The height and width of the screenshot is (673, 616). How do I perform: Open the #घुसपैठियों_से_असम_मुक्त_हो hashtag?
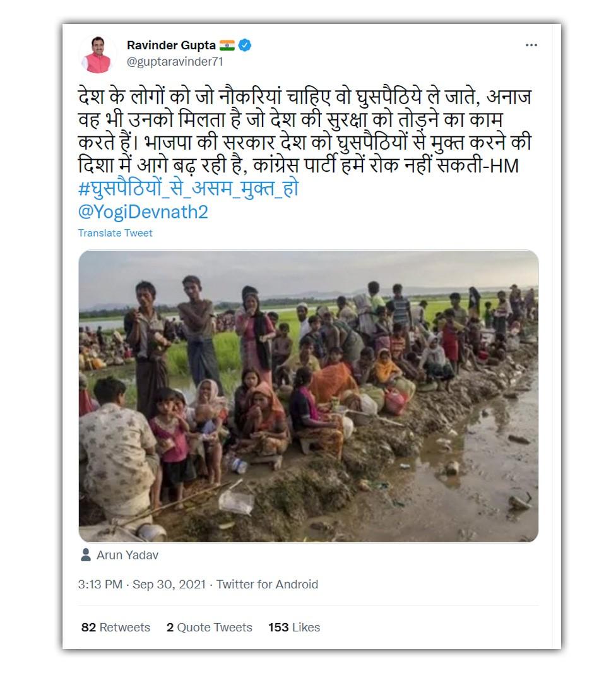pos(188,188)
